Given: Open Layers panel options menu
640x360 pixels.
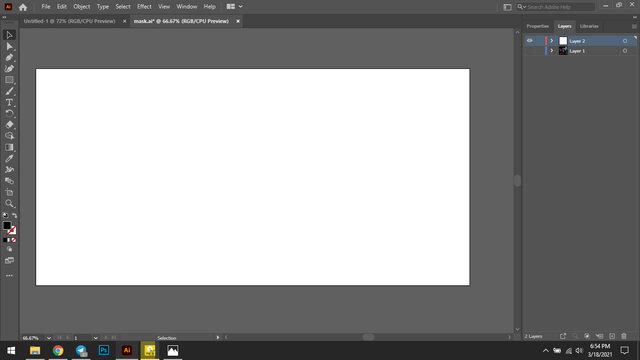Looking at the screenshot, I should (x=634, y=27).
